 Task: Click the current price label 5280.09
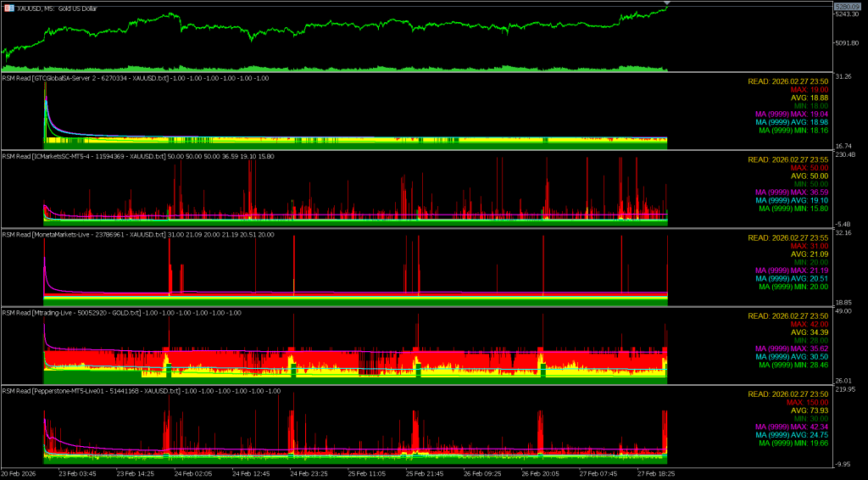850,7
